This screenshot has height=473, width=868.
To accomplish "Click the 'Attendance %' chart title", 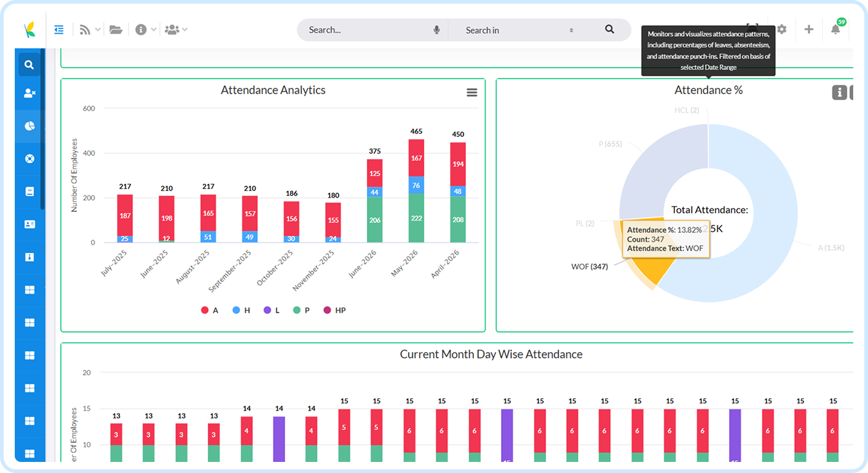I will click(x=708, y=90).
